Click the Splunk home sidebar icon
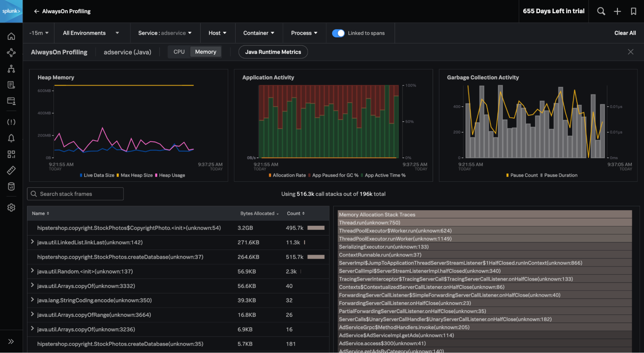The width and height of the screenshot is (644, 353). click(11, 36)
